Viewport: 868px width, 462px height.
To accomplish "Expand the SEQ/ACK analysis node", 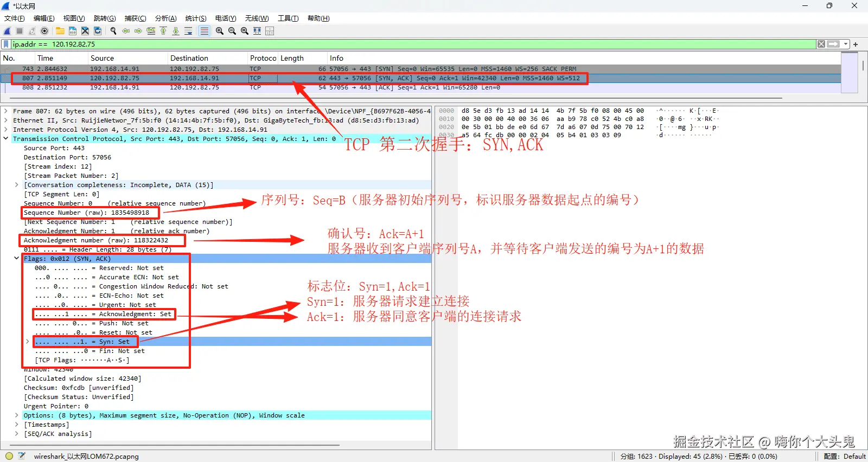I will [x=17, y=434].
